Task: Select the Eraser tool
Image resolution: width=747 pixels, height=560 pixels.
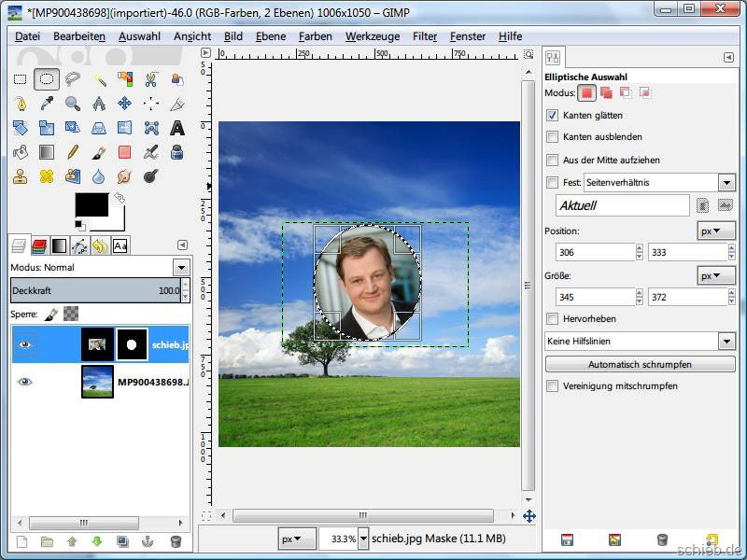Action: (124, 152)
